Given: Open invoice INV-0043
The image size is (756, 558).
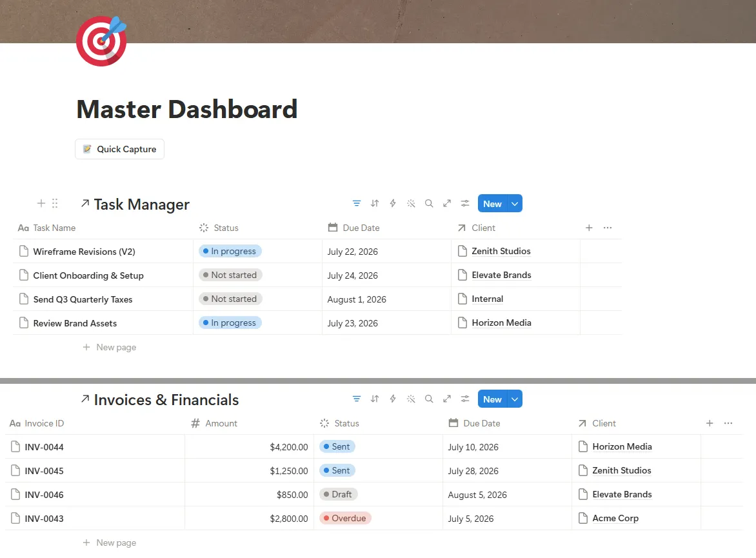Looking at the screenshot, I should 44,519.
